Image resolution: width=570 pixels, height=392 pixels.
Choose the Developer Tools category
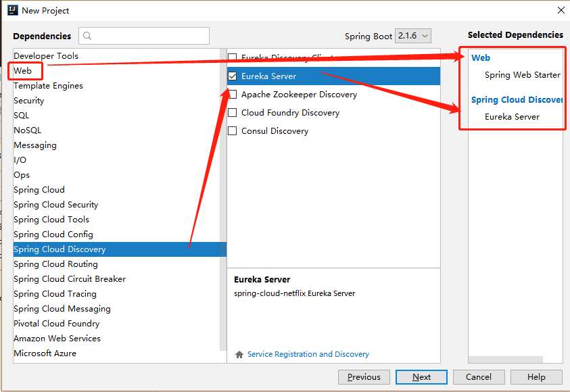pyautogui.click(x=46, y=56)
